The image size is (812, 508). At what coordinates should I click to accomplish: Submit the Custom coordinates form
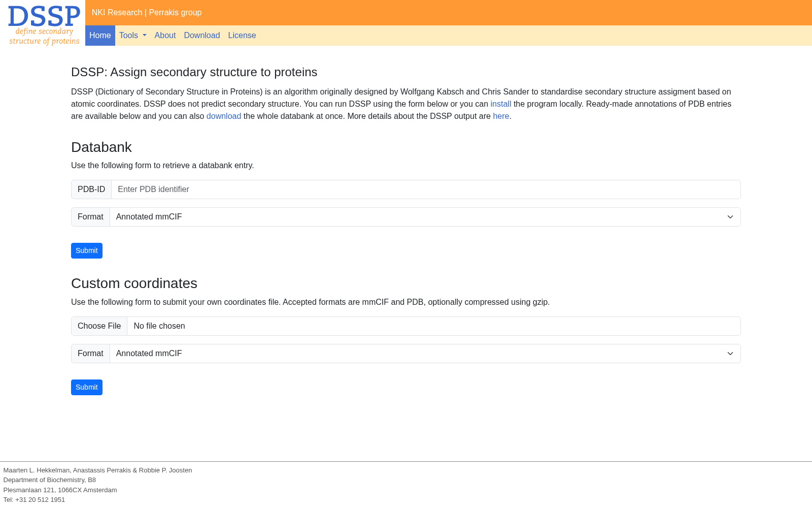pos(87,387)
